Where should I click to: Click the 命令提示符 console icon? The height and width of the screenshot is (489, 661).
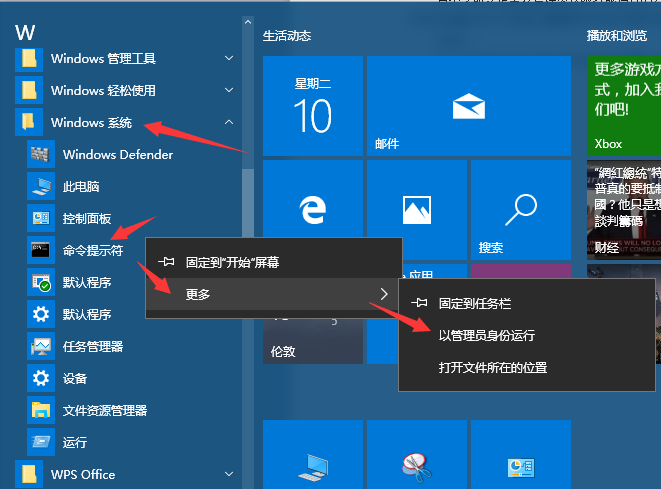click(41, 250)
